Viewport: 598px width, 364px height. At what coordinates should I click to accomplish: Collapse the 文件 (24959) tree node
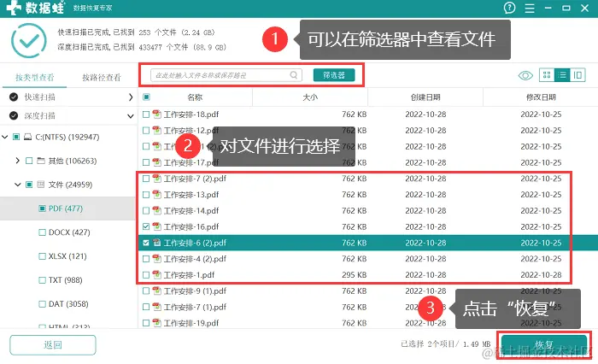pos(18,185)
